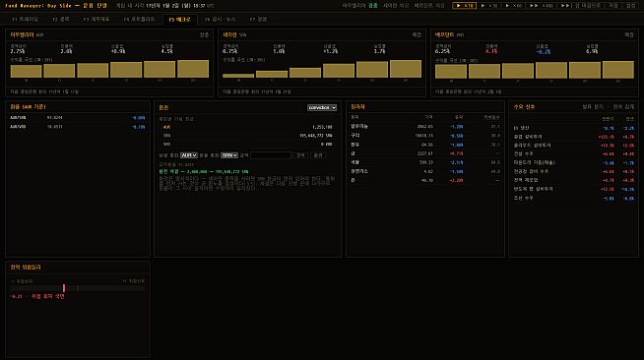The height and width of the screenshot is (360, 644).
Task: Click the 설정 button in the top bar
Action: point(630,6)
